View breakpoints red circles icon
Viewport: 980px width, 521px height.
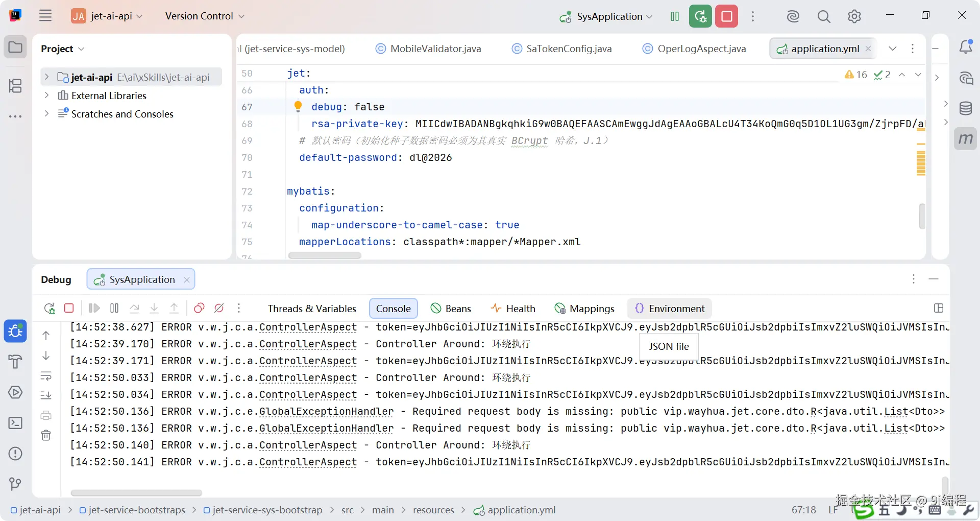pyautogui.click(x=199, y=308)
